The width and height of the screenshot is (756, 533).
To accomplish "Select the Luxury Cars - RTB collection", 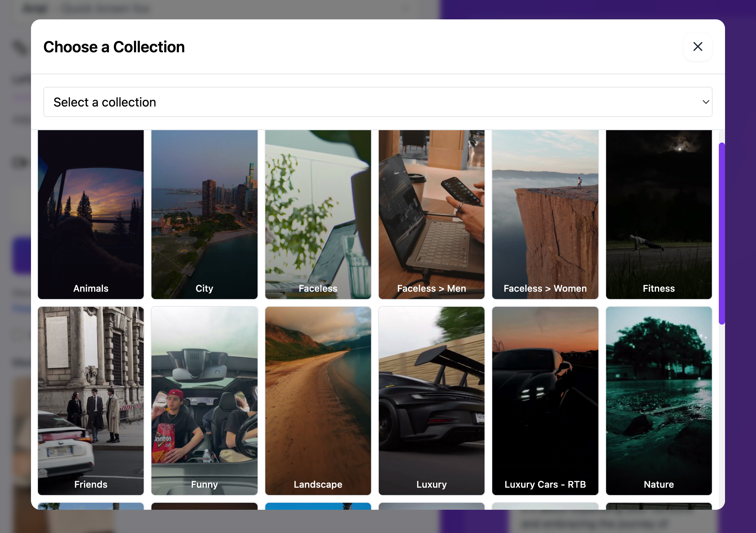I will 545,401.
